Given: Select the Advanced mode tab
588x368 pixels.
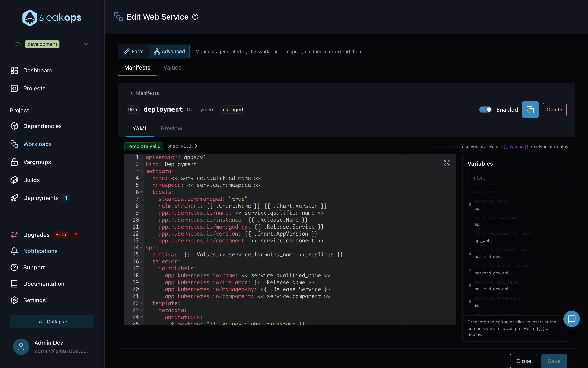Looking at the screenshot, I should (169, 51).
